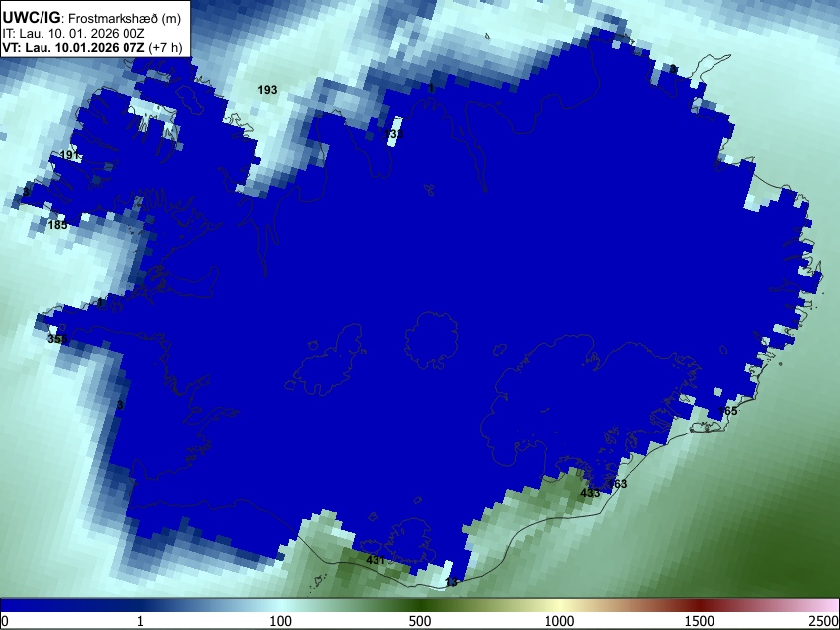Click the 100 label on the color scale
Screen dimensions: 840x630
[281, 621]
